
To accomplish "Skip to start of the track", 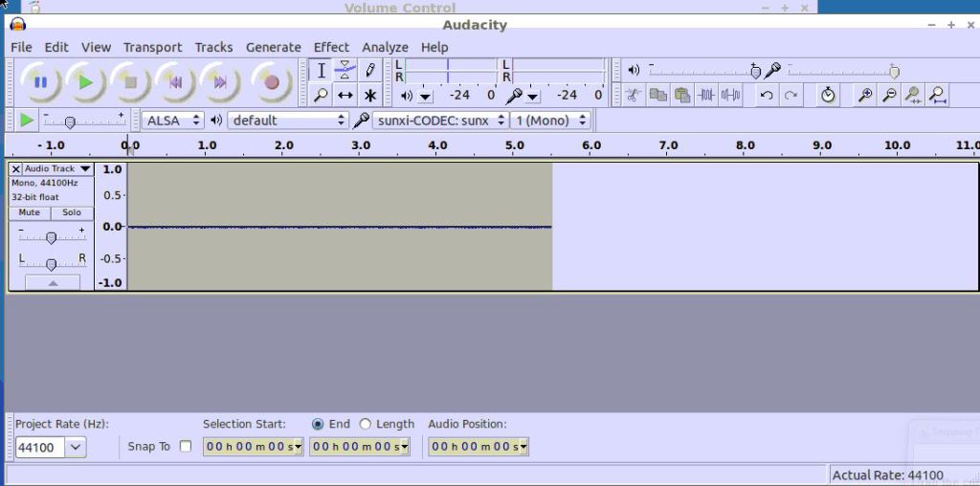I will [x=176, y=82].
